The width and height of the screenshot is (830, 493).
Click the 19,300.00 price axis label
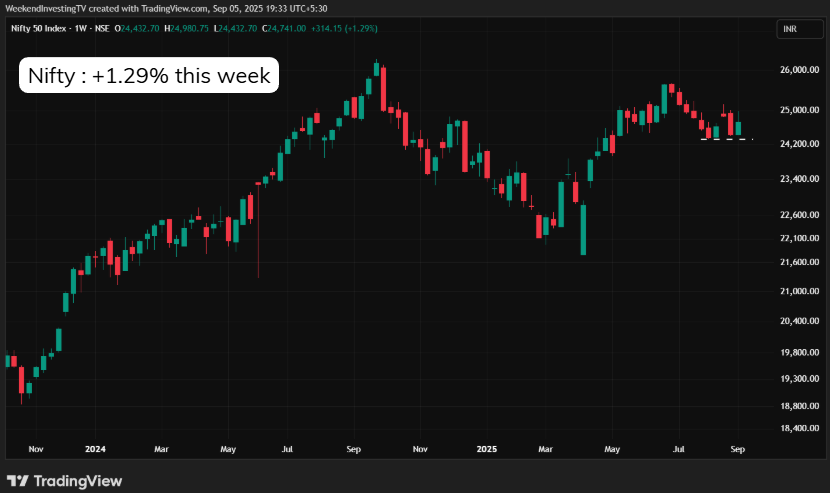pos(799,378)
